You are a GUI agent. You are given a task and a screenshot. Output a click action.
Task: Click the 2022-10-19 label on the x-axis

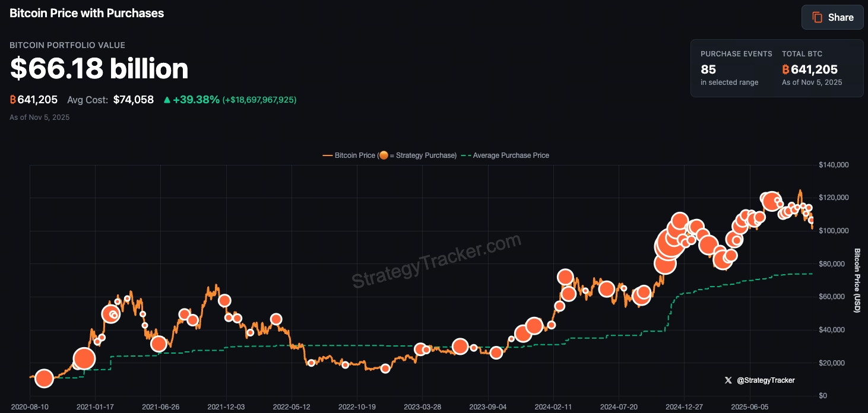click(357, 407)
